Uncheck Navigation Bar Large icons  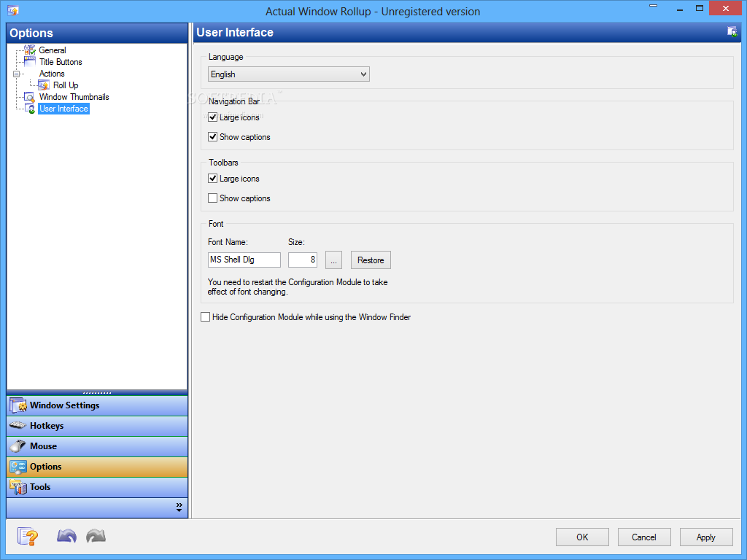212,117
